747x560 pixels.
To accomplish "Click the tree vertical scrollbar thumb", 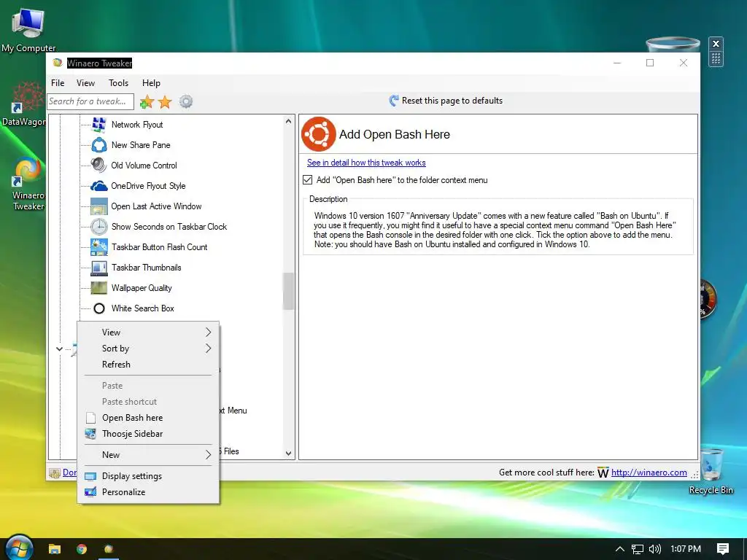I will click(x=288, y=291).
